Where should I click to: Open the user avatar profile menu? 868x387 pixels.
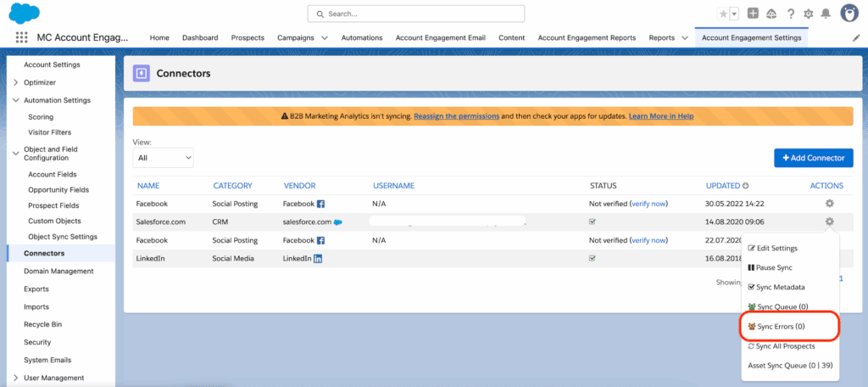(x=849, y=14)
